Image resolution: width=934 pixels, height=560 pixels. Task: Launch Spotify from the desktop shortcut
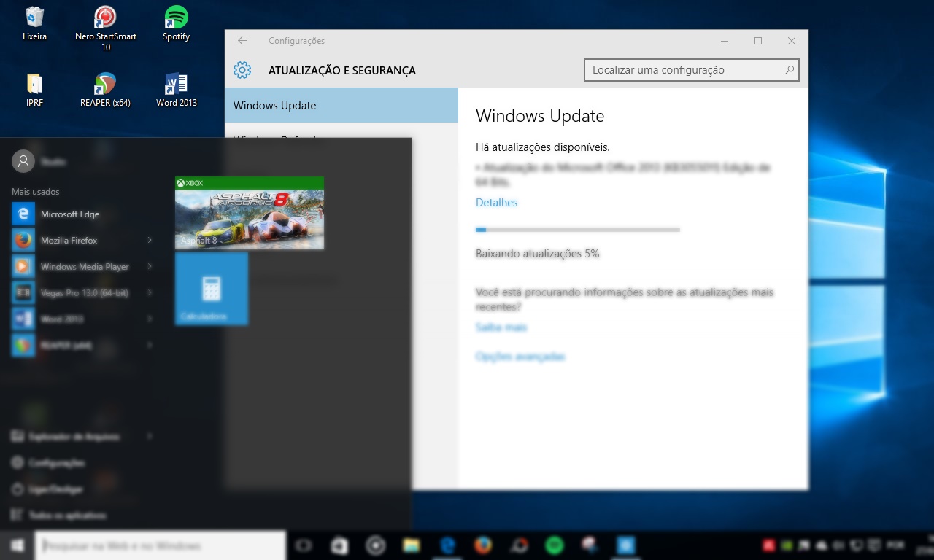pos(176,23)
